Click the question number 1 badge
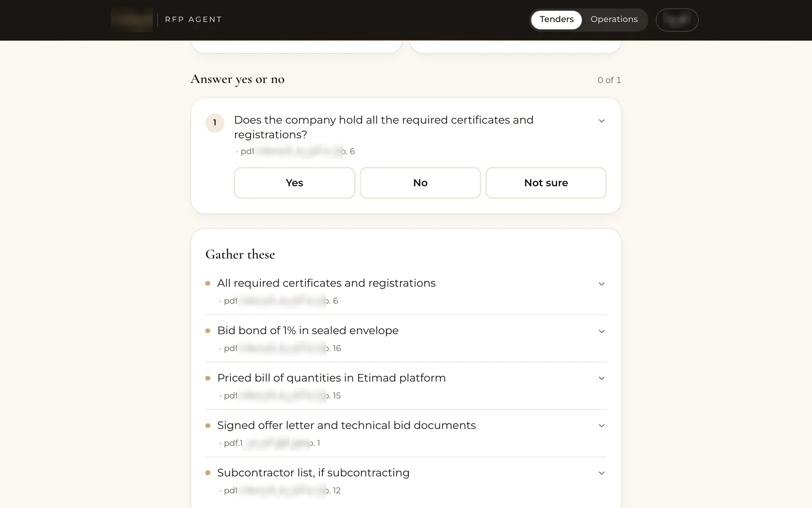Image resolution: width=812 pixels, height=508 pixels. click(x=215, y=123)
